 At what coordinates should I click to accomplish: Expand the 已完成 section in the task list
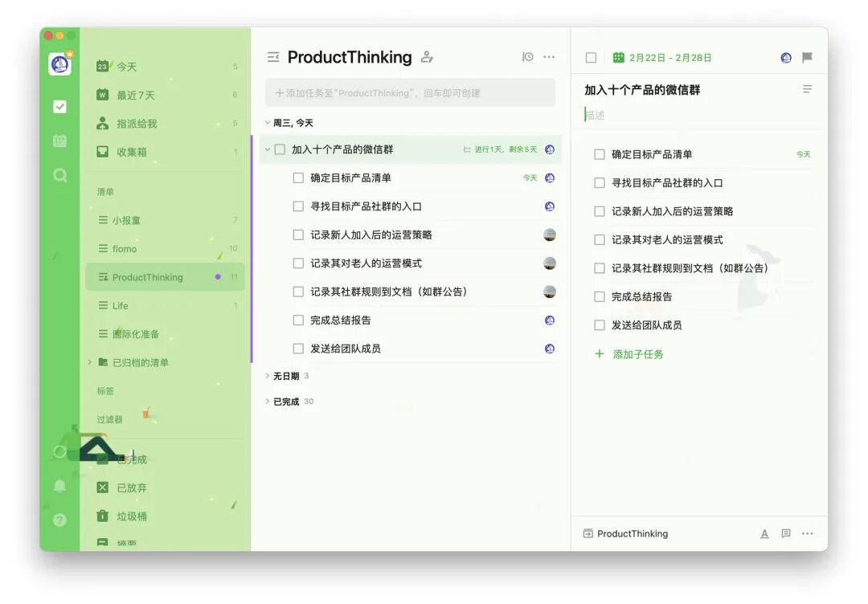(x=268, y=402)
